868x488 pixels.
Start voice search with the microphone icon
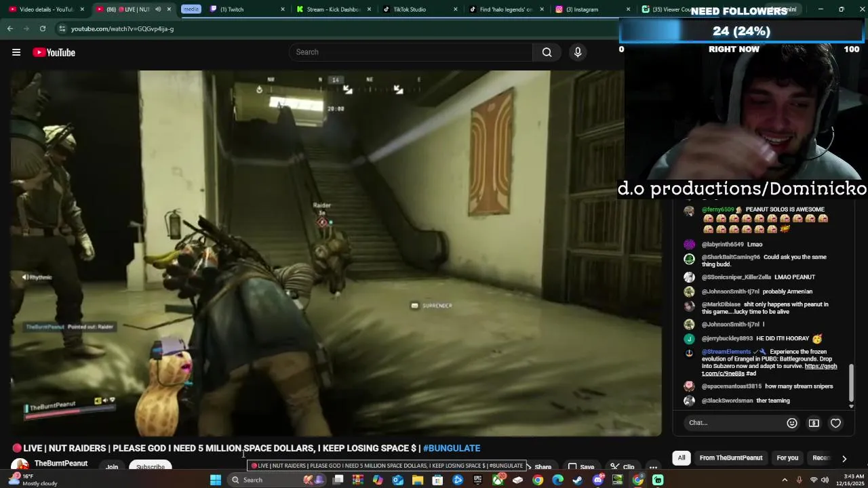tap(578, 52)
